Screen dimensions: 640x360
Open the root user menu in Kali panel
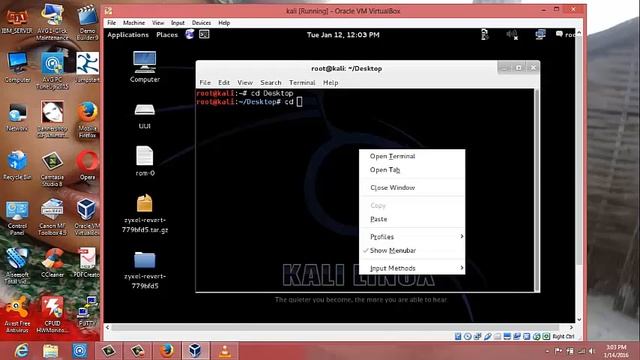[565, 35]
